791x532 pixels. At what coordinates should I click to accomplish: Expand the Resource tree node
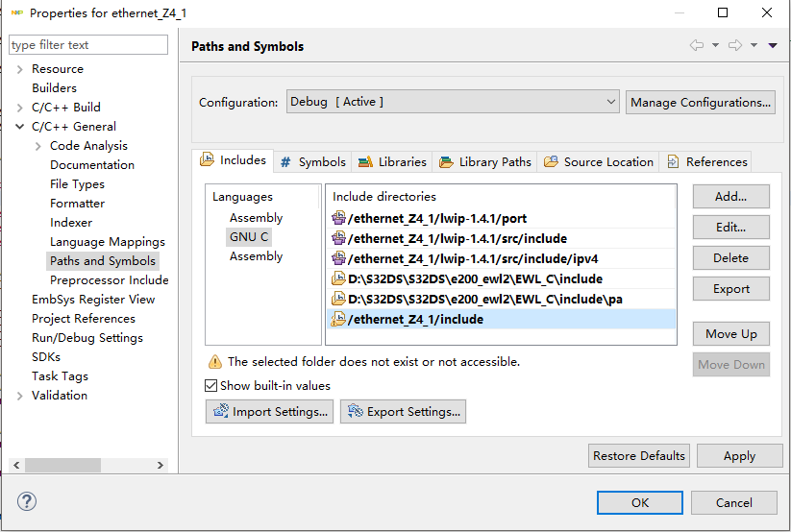[x=20, y=69]
